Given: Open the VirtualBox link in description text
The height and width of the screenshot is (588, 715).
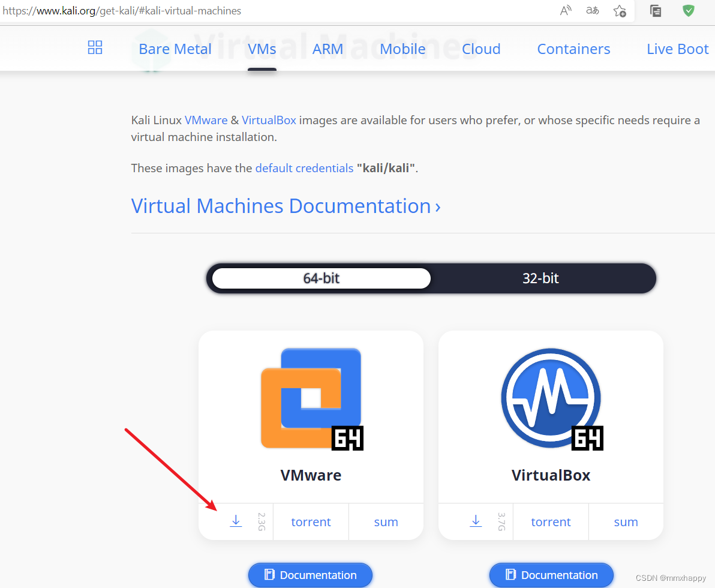Looking at the screenshot, I should [x=269, y=120].
